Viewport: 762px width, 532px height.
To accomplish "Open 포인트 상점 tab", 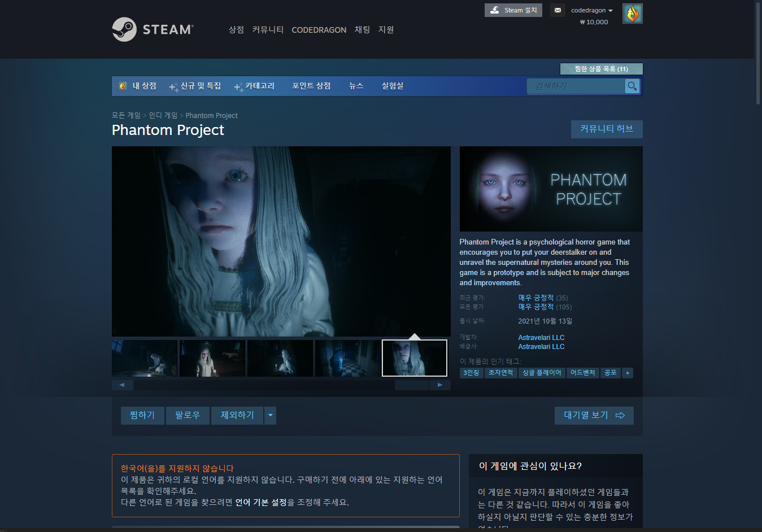I will click(311, 86).
